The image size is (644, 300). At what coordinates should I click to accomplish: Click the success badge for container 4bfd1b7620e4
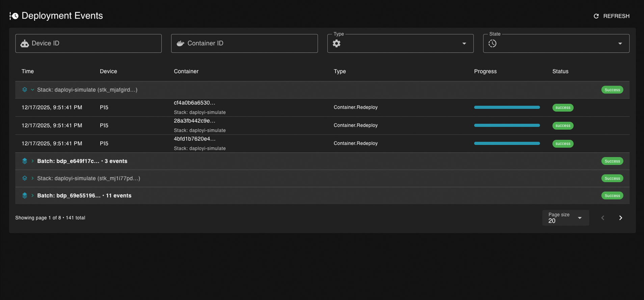coord(563,144)
